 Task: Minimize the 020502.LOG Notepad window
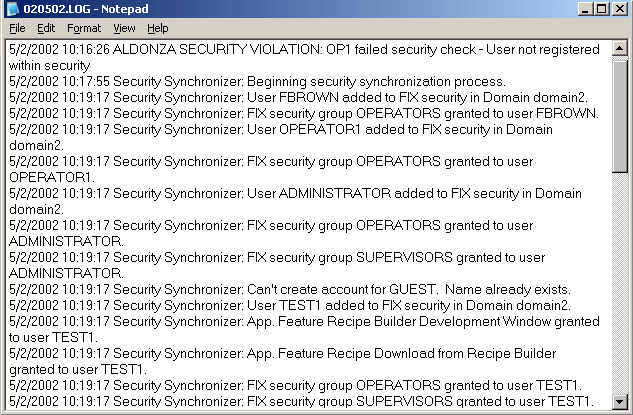coord(585,9)
